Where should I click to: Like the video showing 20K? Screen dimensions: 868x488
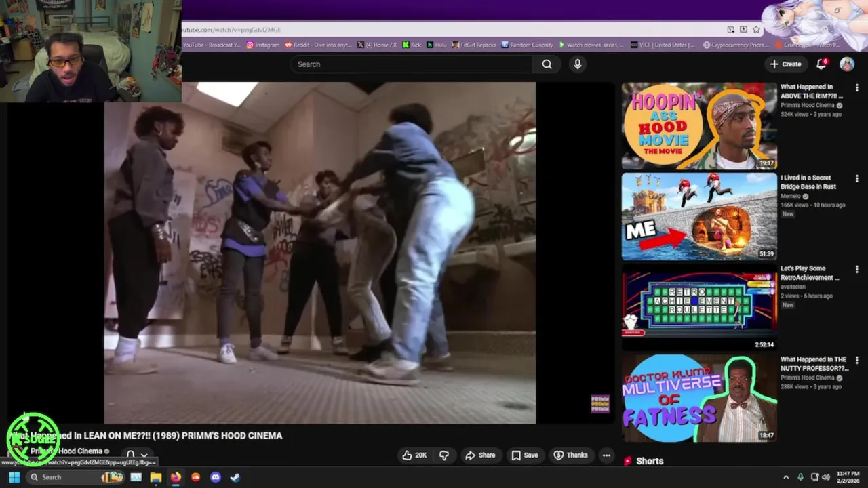point(414,455)
